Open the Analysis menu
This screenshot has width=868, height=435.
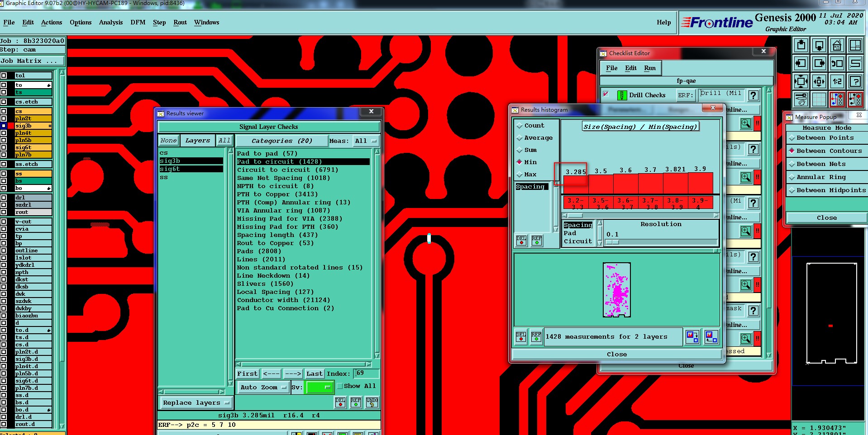[111, 22]
